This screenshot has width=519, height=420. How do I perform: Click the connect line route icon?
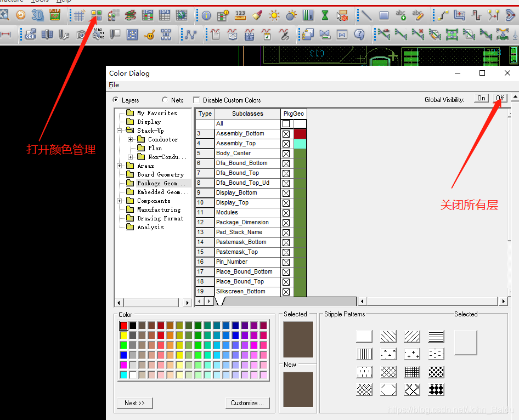coord(443,15)
